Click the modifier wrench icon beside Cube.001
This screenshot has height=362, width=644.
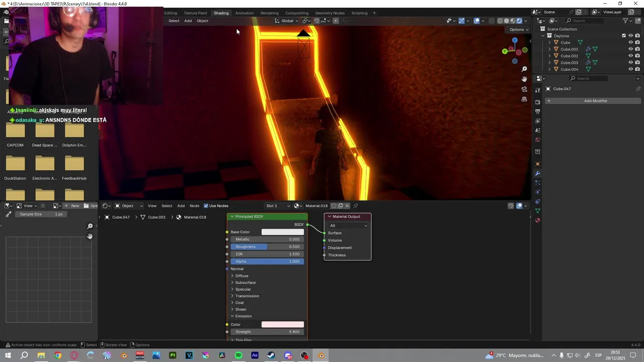point(588,49)
